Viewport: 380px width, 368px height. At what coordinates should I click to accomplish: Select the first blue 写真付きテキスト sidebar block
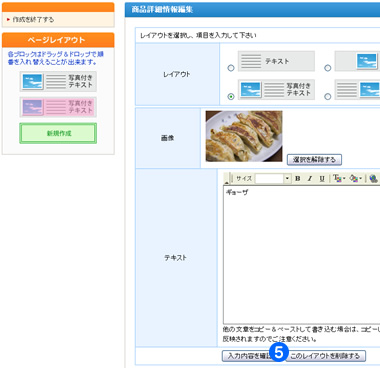[58, 81]
